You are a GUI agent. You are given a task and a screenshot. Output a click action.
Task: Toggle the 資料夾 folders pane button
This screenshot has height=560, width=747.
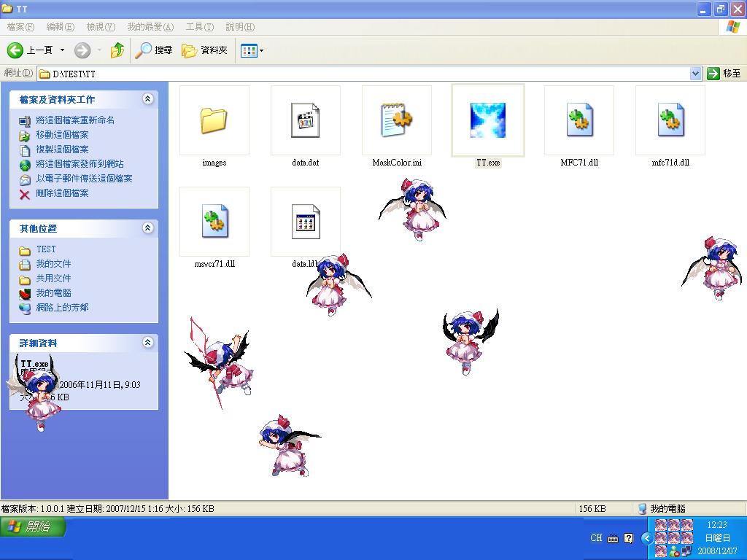click(205, 50)
